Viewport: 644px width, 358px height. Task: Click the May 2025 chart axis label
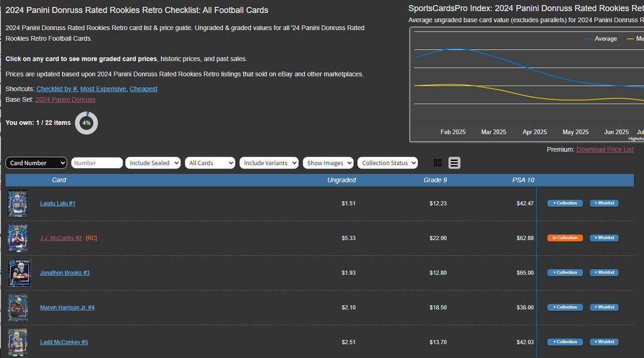tap(576, 132)
